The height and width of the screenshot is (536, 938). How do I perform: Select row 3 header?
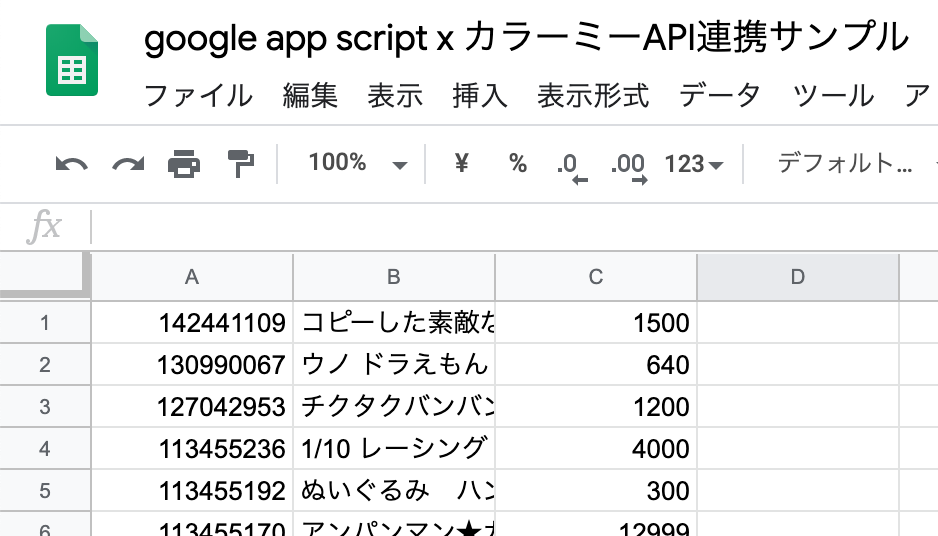45,407
